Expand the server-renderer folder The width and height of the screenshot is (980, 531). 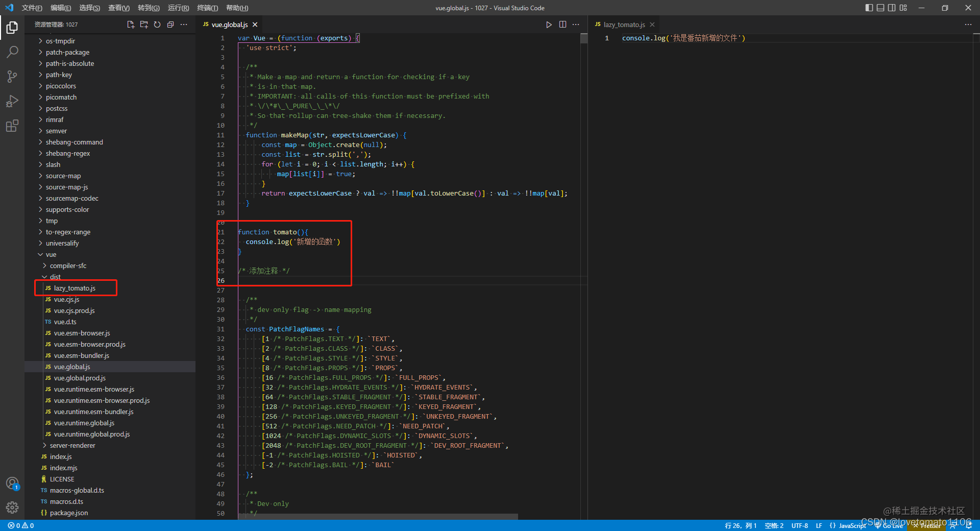(x=72, y=445)
